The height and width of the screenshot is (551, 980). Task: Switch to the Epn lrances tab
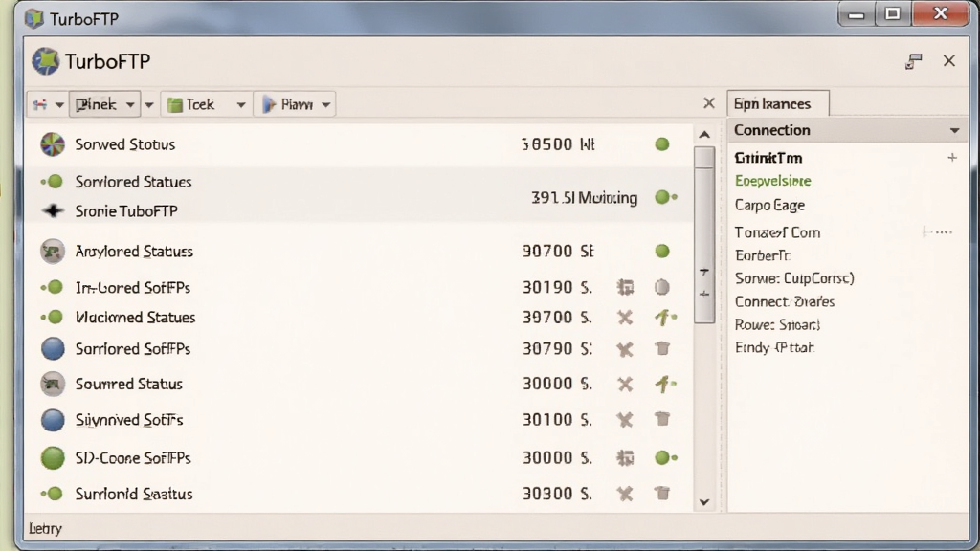tap(778, 103)
